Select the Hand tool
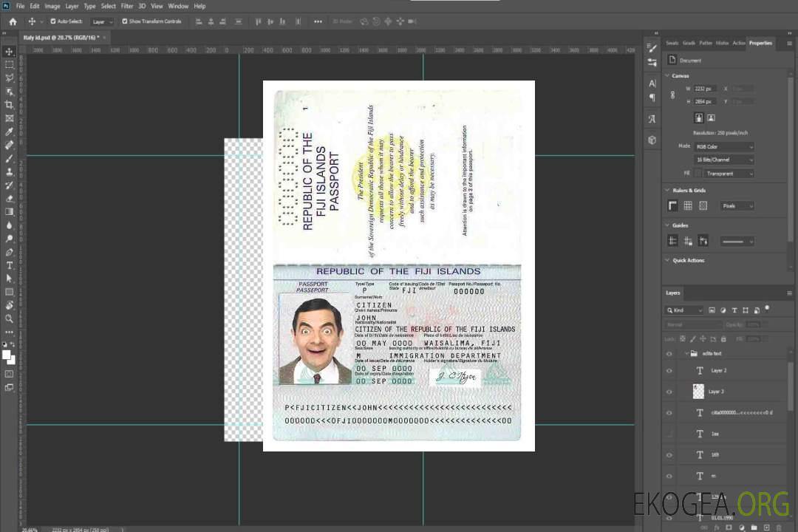 [x=9, y=305]
